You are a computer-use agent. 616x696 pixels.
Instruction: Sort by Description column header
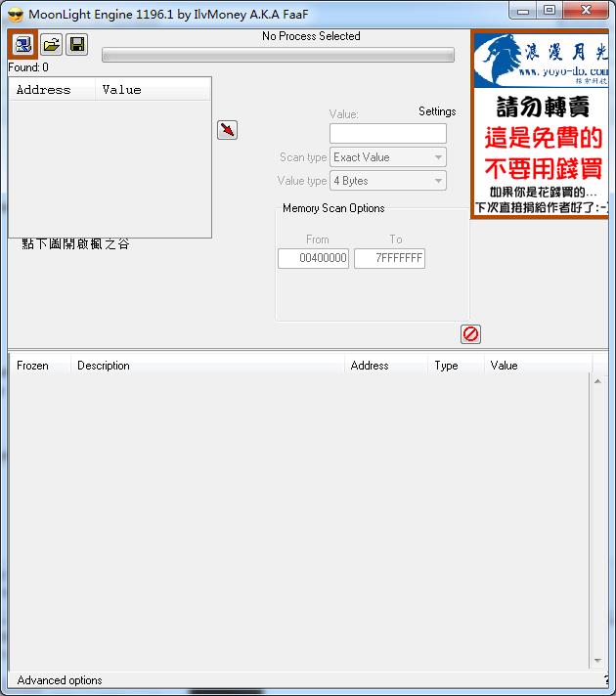[x=207, y=366]
